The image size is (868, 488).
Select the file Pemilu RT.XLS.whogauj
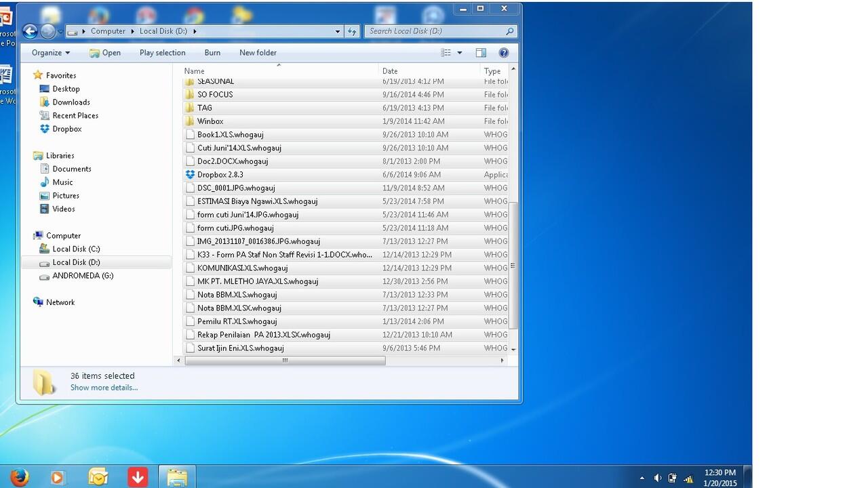237,321
